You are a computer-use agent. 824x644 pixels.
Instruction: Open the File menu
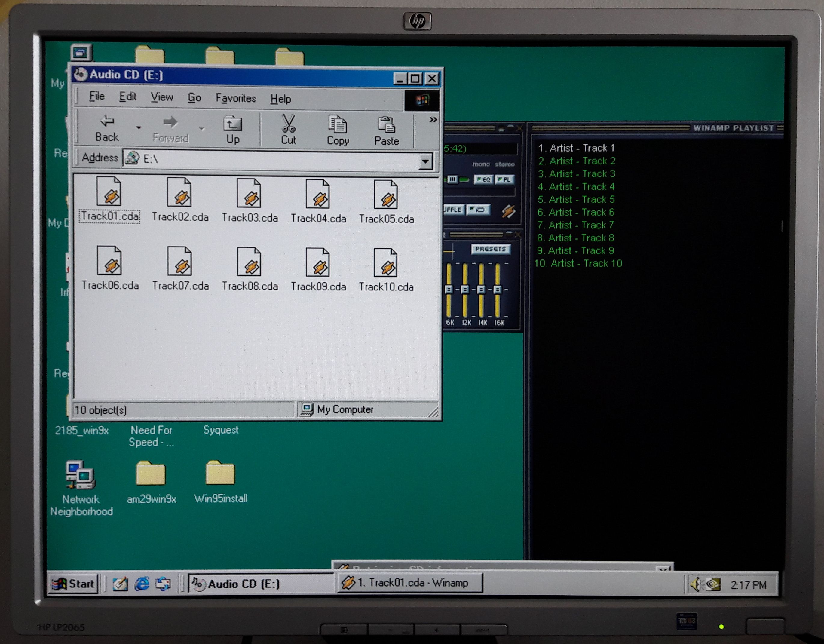tap(96, 96)
